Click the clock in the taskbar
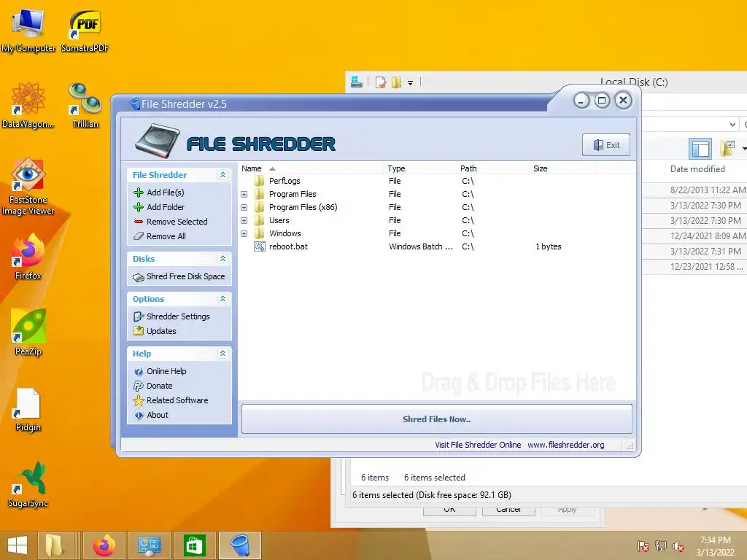Viewport: 747px width, 560px height. 715,546
